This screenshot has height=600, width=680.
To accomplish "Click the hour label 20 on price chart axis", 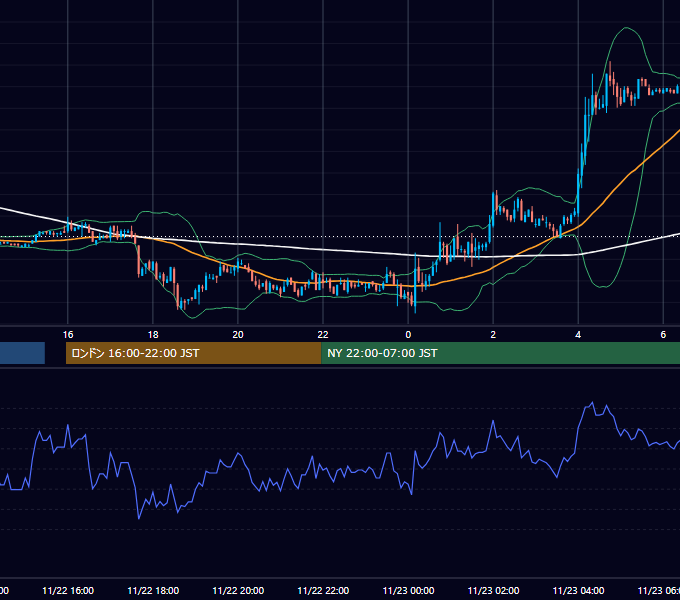I will 238,335.
